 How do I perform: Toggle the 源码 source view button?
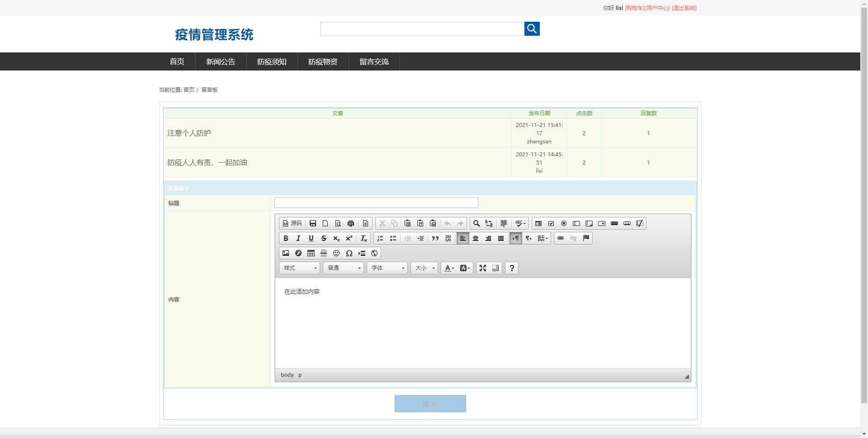point(292,223)
